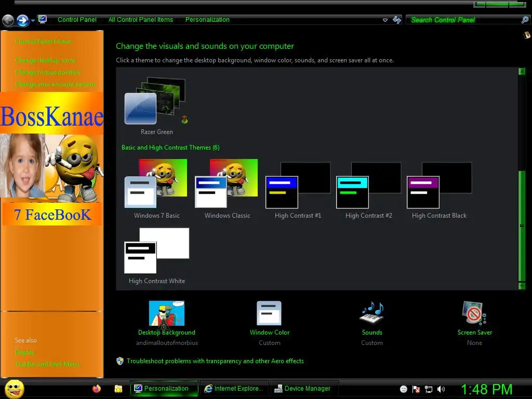The image size is (532, 399).
Task: Click the 1:48 PM clock
Action: [486, 390]
